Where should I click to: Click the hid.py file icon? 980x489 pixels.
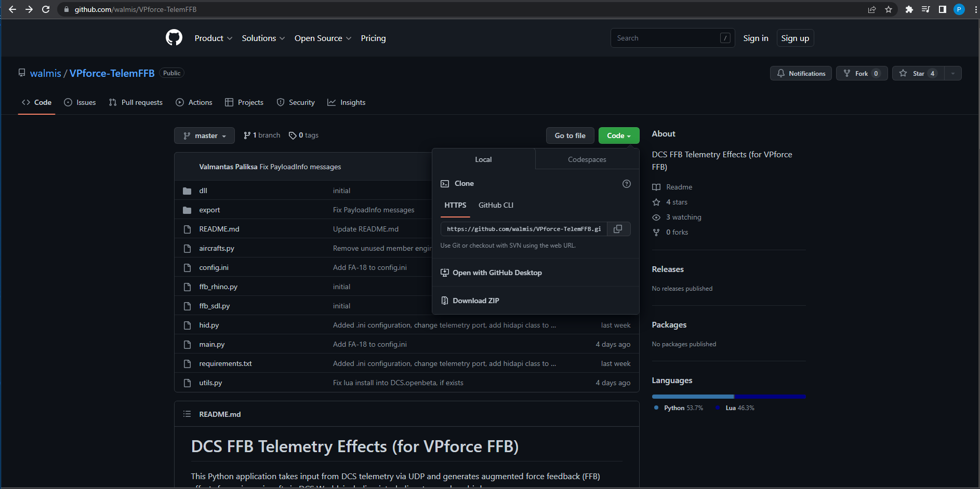click(187, 325)
